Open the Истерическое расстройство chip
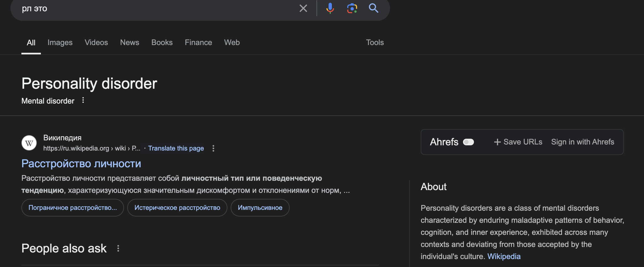The height and width of the screenshot is (267, 644). [177, 208]
